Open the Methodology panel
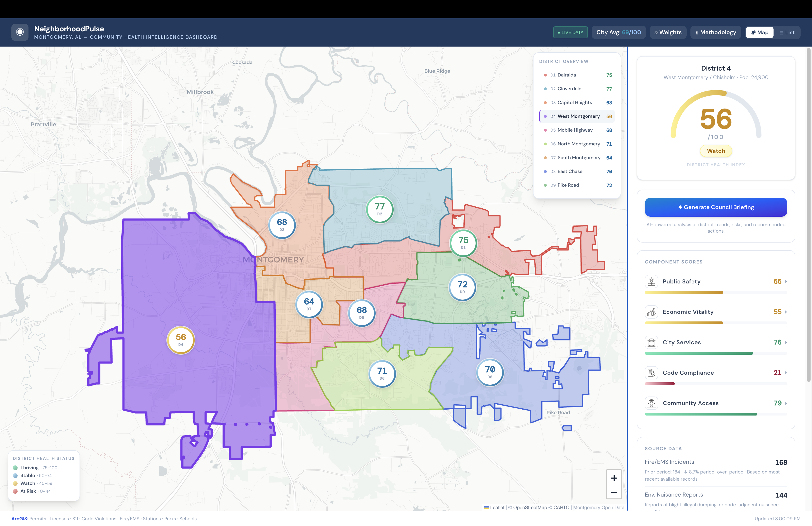The image size is (812, 526). pos(715,32)
